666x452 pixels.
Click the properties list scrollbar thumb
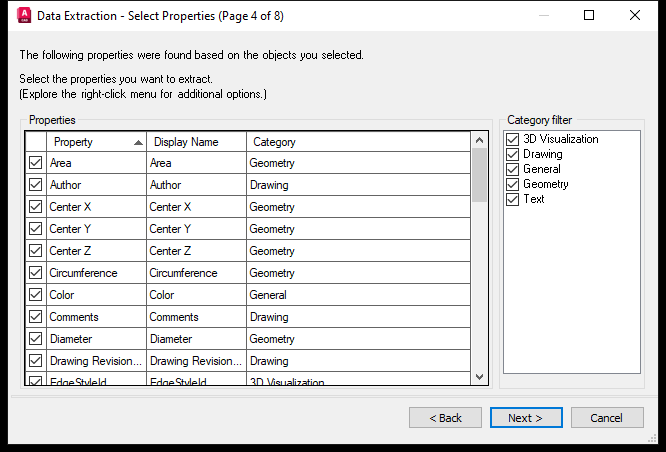coord(480,175)
